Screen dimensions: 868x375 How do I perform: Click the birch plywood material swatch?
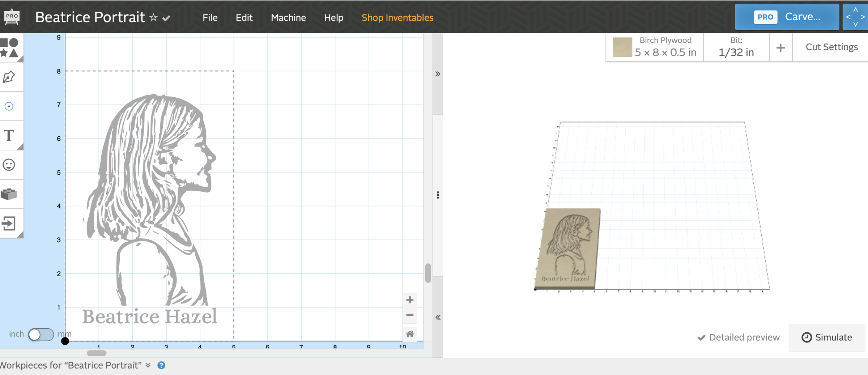[622, 47]
